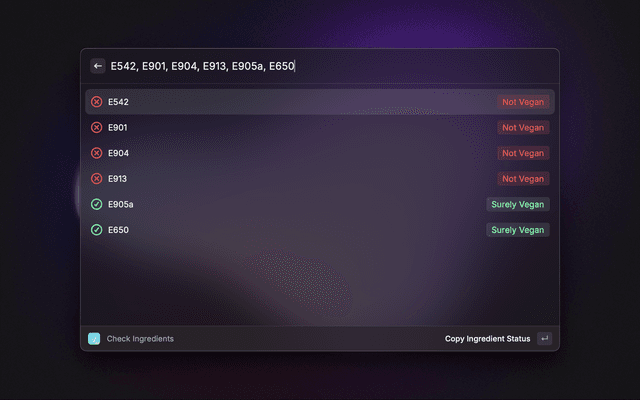Click the Surely Vegan tag for E905a
The image size is (640, 400).
pyautogui.click(x=518, y=204)
